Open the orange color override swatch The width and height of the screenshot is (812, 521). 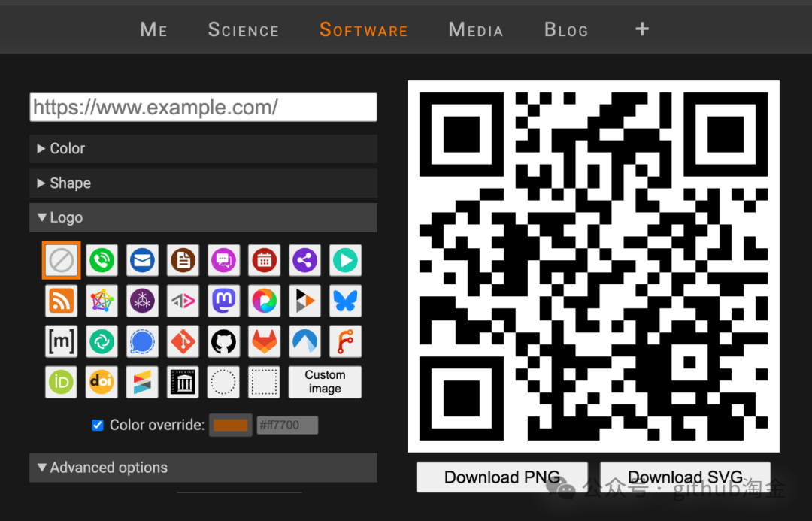pos(231,426)
